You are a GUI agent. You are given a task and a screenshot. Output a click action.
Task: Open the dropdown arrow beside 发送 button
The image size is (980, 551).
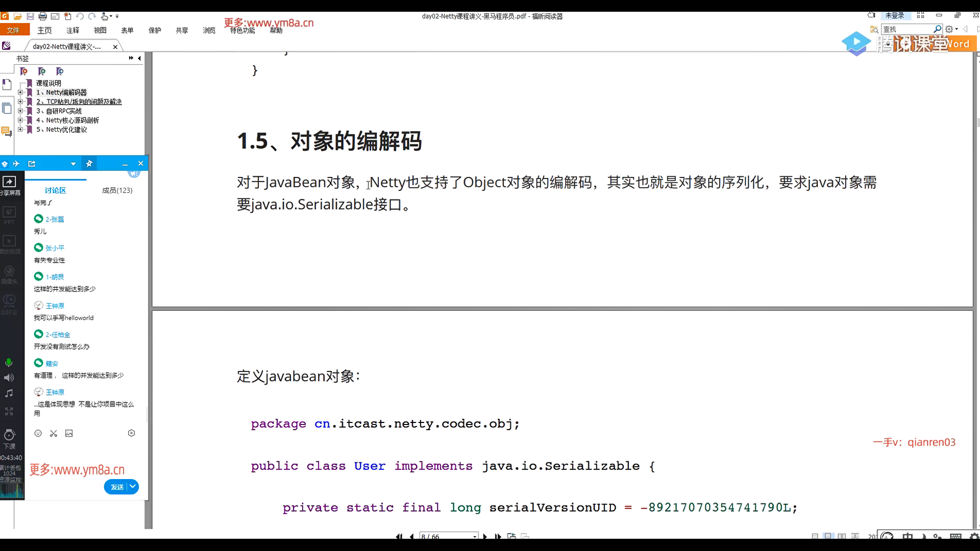tap(133, 487)
